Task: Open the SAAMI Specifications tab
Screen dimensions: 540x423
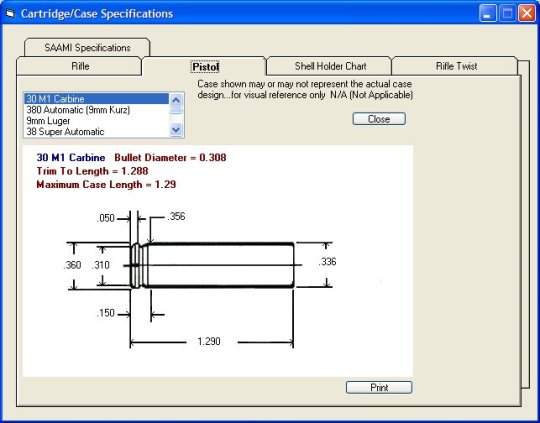Action: 87,47
